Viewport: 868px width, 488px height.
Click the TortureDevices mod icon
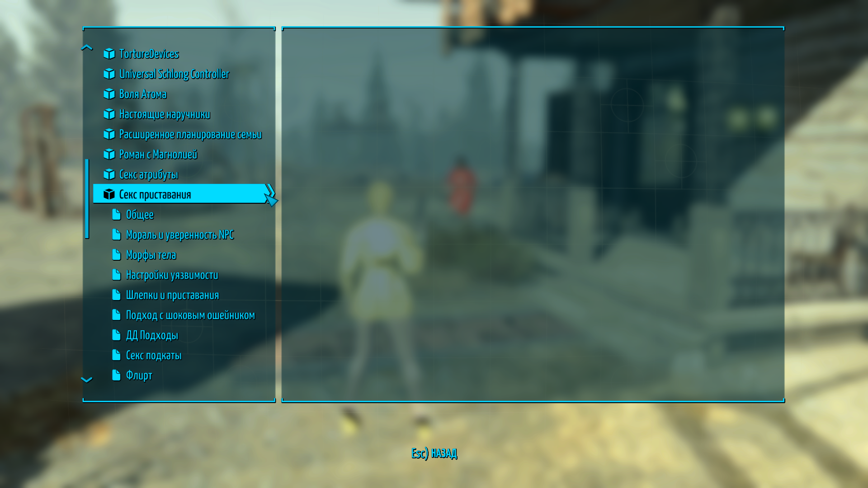(109, 53)
